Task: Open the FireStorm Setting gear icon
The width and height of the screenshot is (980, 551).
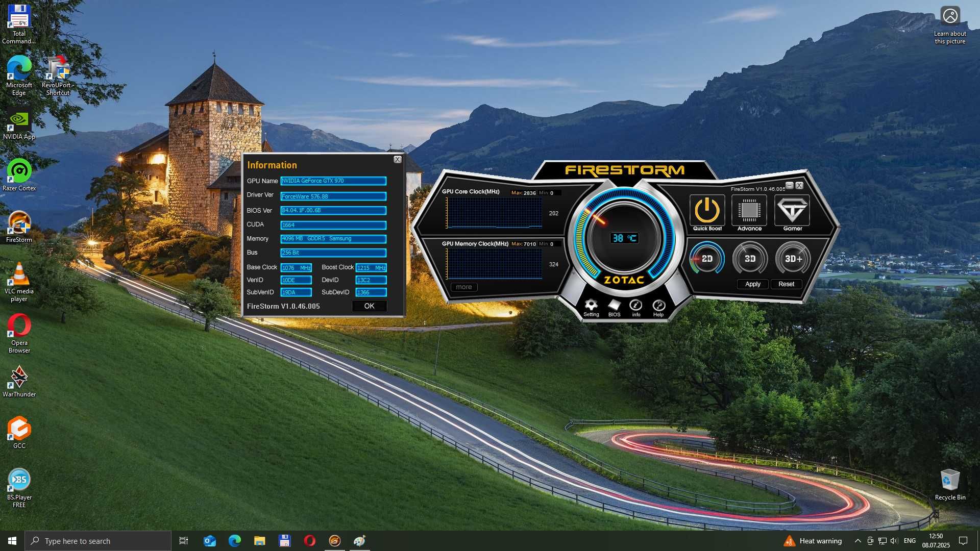Action: [x=591, y=308]
